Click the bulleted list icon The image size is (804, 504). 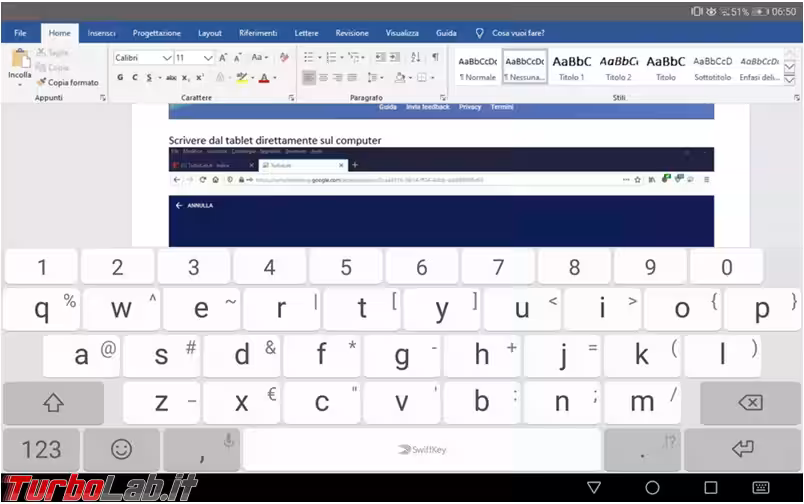310,57
